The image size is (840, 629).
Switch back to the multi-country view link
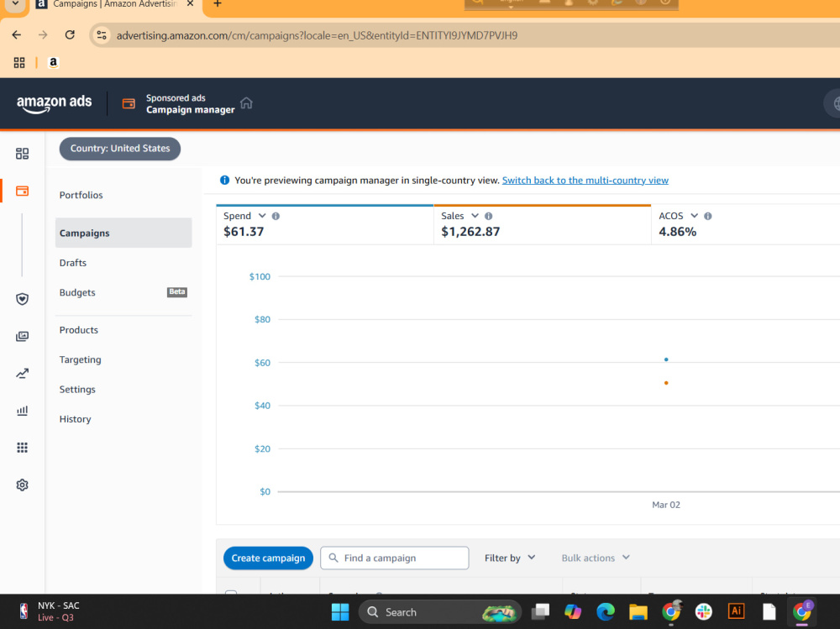[x=585, y=180]
